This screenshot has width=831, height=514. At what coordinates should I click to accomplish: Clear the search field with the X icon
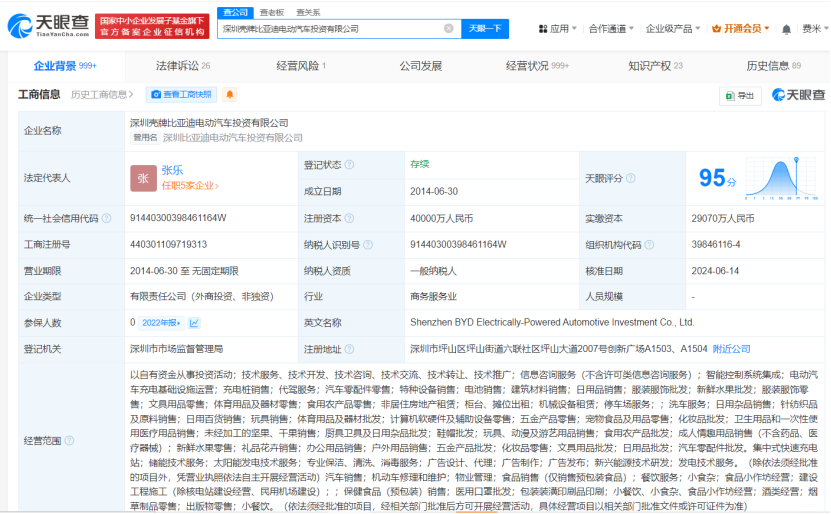tap(448, 29)
